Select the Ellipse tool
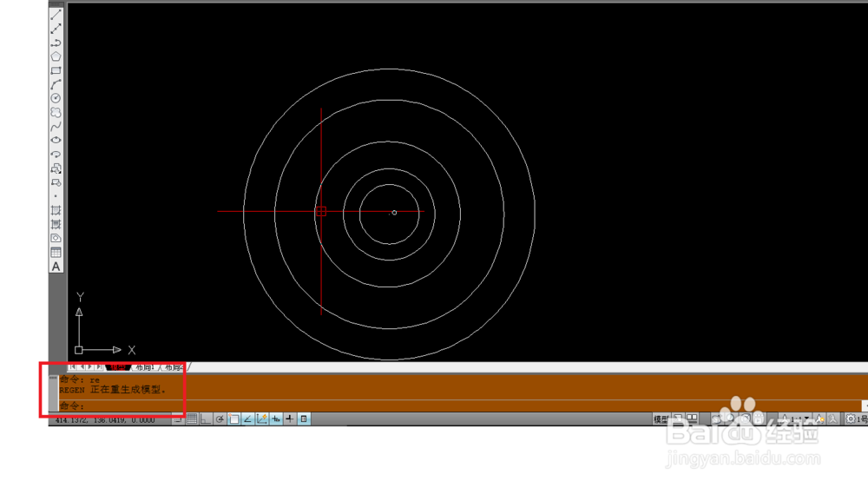868x488 pixels. (x=56, y=141)
